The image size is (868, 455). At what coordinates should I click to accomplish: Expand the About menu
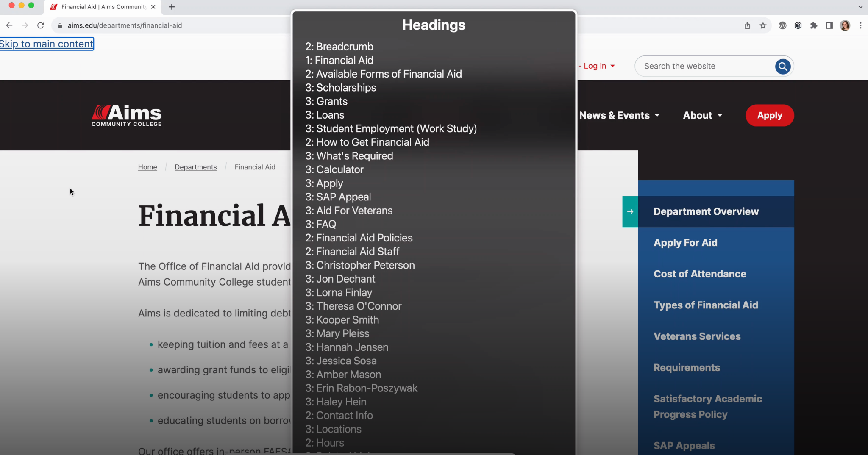(702, 115)
